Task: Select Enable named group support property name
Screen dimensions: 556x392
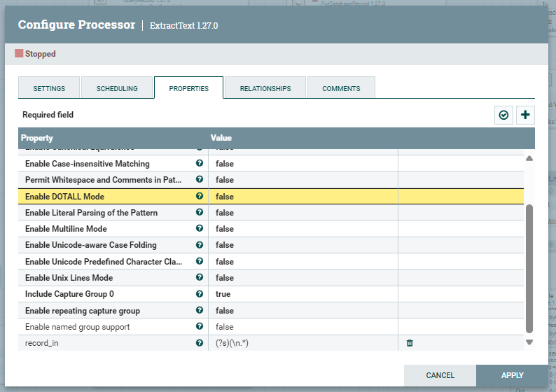Action: click(77, 327)
